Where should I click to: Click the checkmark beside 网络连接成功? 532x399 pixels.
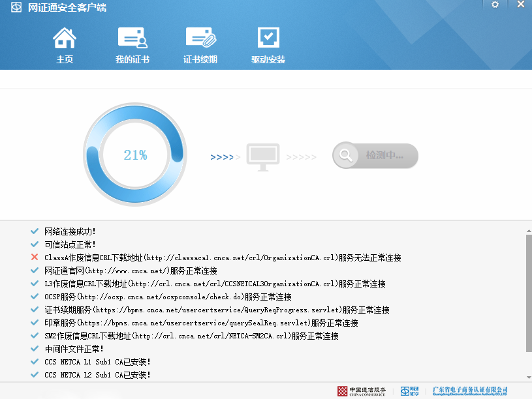[35, 231]
